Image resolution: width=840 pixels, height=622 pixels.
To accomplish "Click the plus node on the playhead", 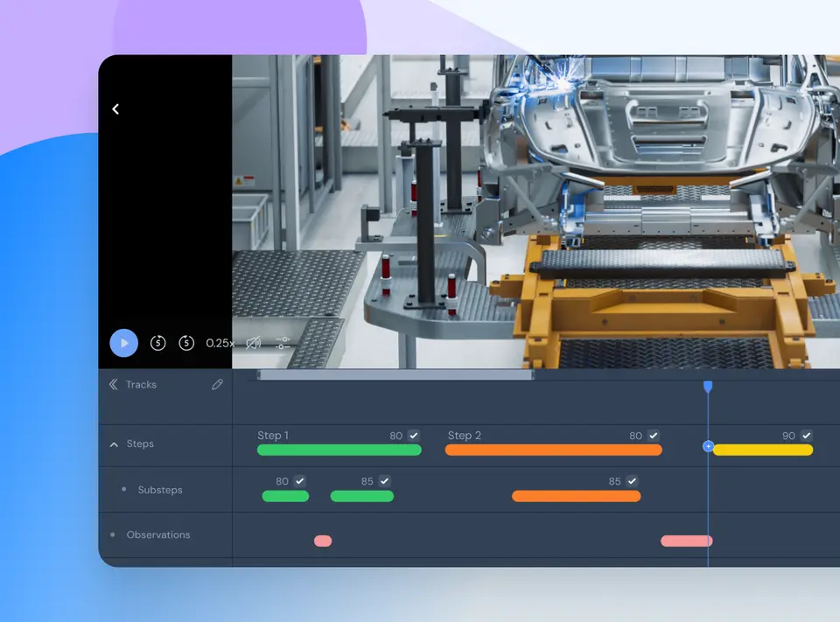I will [x=708, y=446].
